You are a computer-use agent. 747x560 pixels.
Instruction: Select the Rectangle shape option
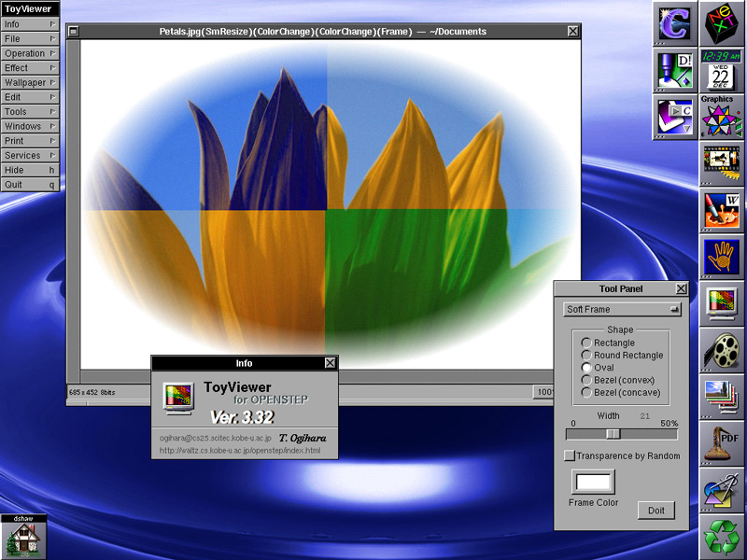(x=608, y=343)
